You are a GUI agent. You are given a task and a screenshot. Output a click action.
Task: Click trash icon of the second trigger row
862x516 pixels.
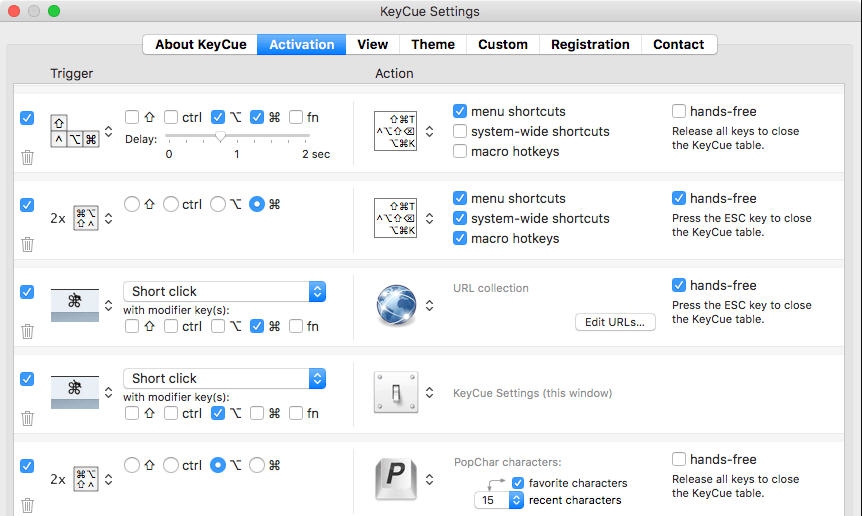tap(27, 245)
